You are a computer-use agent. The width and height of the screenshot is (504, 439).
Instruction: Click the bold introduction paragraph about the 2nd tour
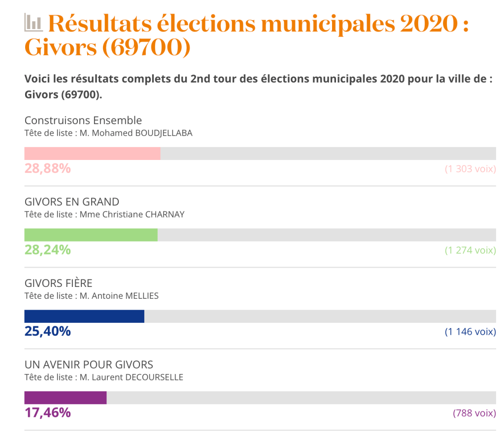click(258, 87)
